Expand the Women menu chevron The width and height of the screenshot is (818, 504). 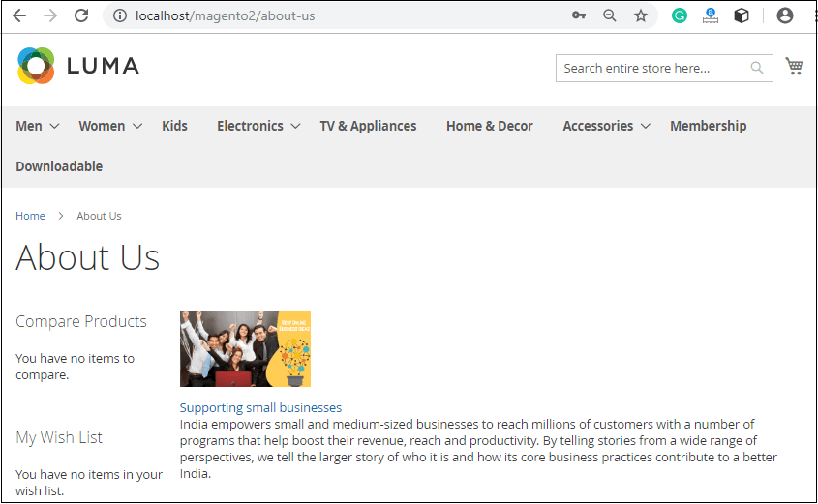point(137,126)
